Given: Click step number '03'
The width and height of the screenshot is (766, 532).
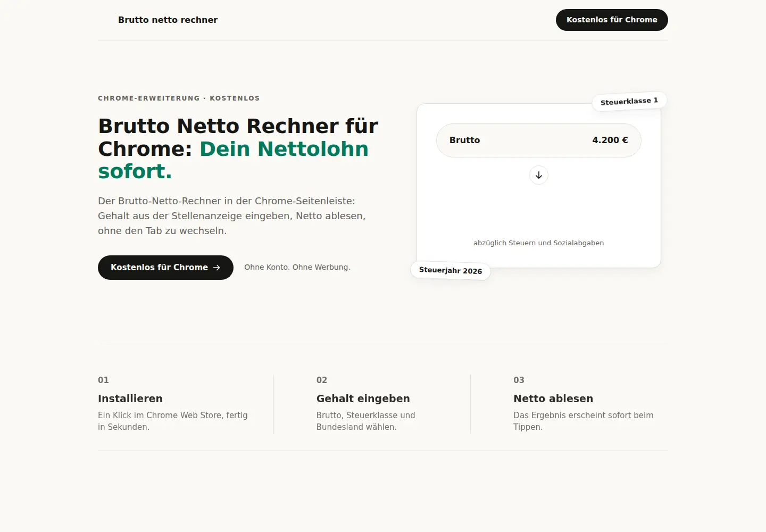Looking at the screenshot, I should (519, 380).
